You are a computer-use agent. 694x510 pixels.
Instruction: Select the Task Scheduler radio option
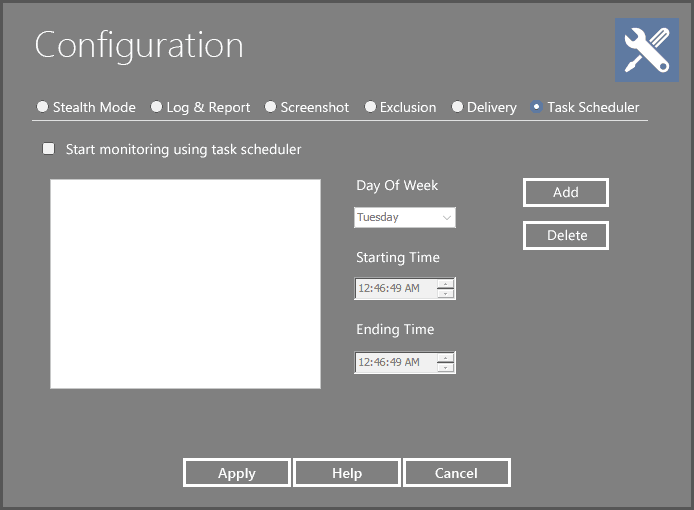coord(538,107)
